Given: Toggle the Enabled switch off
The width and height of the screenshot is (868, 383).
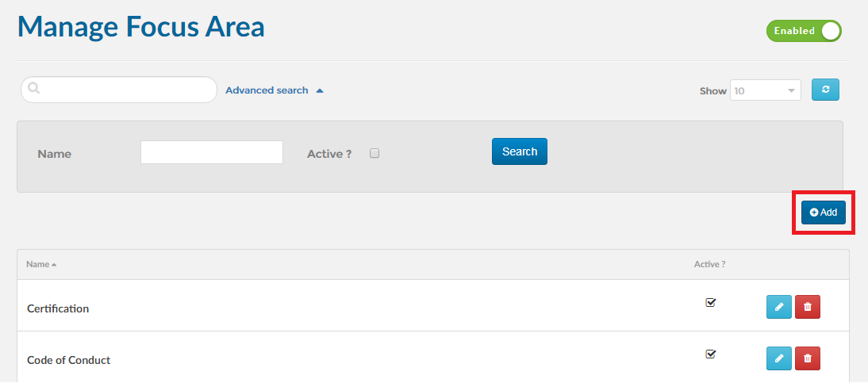Looking at the screenshot, I should 804,31.
